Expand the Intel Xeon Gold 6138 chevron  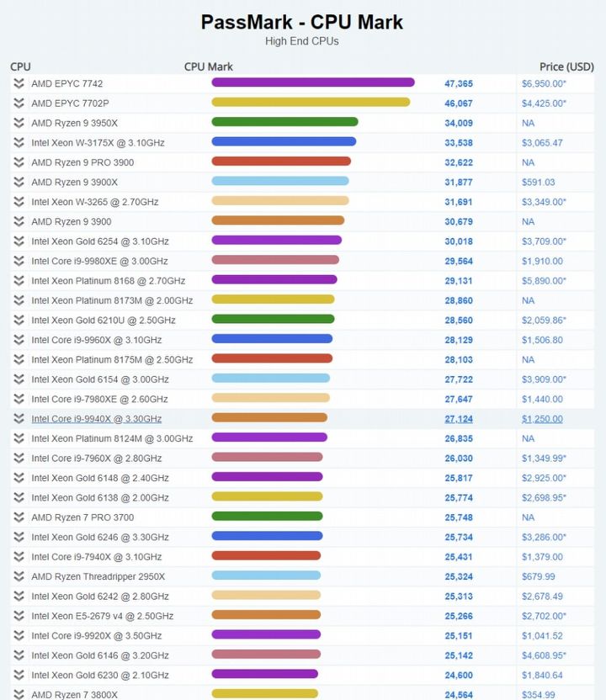tap(19, 497)
